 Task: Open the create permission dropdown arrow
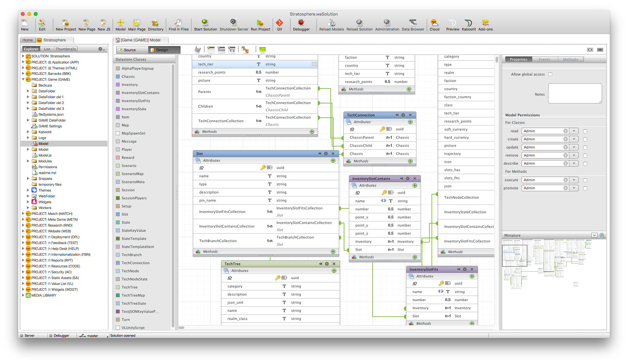(x=574, y=139)
